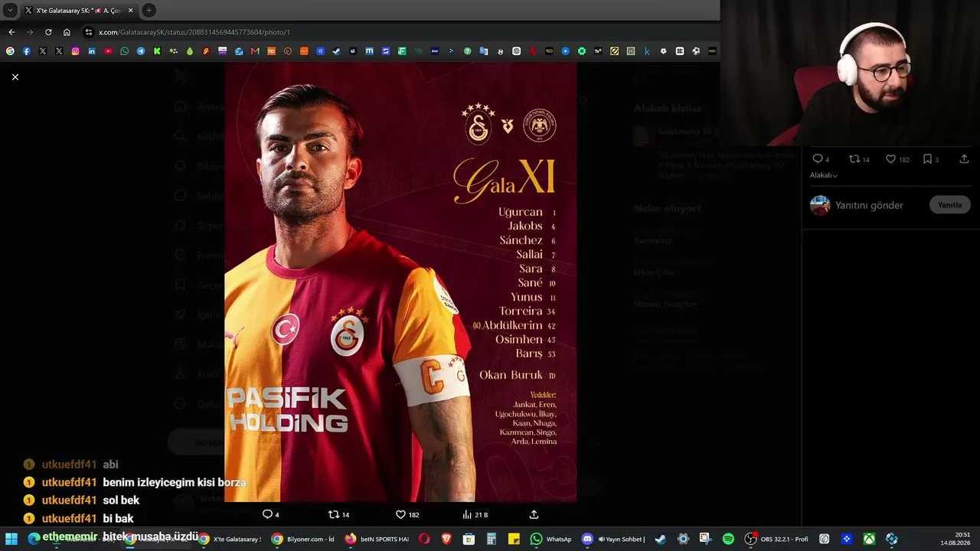Share icon in the right panel
Image resolution: width=980 pixels, height=551 pixels.
click(x=964, y=159)
